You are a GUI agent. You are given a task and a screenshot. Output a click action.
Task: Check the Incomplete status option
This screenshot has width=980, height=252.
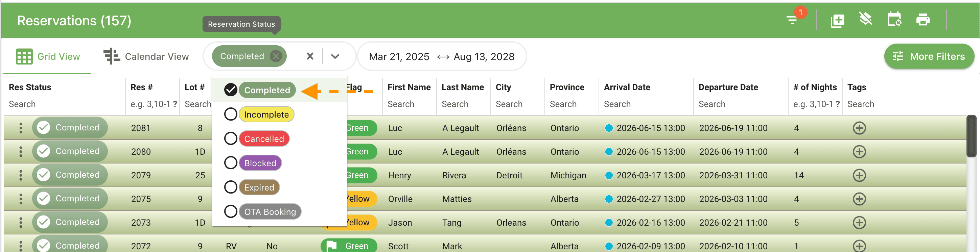click(231, 115)
